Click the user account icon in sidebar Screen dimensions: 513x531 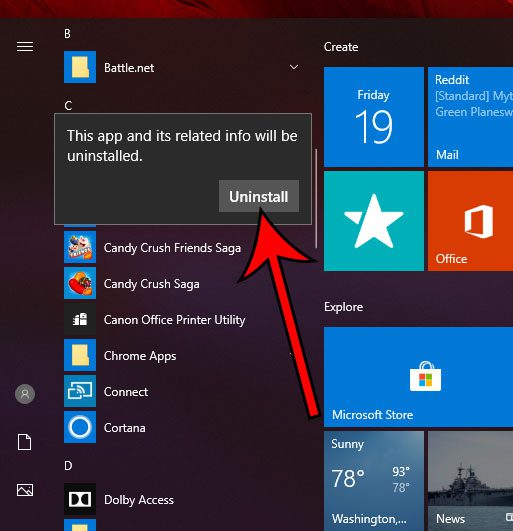25,394
